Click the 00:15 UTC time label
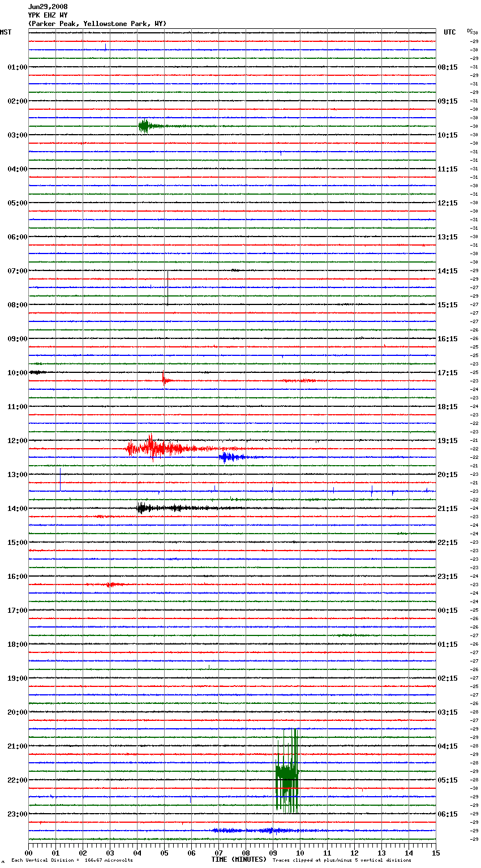The height and width of the screenshot is (868, 481). [448, 611]
